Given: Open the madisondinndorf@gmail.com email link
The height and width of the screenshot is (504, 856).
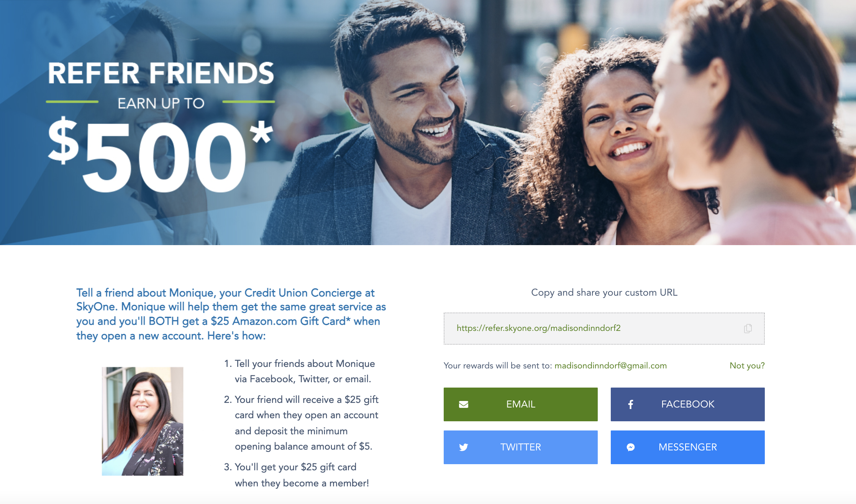Looking at the screenshot, I should click(610, 365).
